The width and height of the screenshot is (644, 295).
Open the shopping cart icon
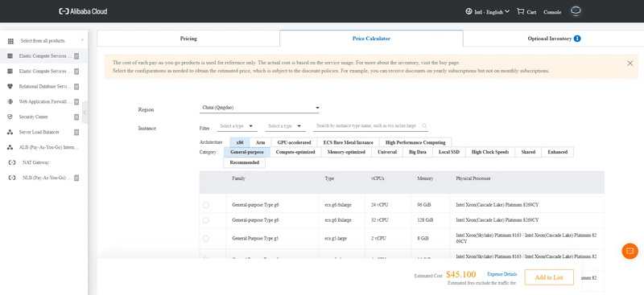click(x=520, y=11)
